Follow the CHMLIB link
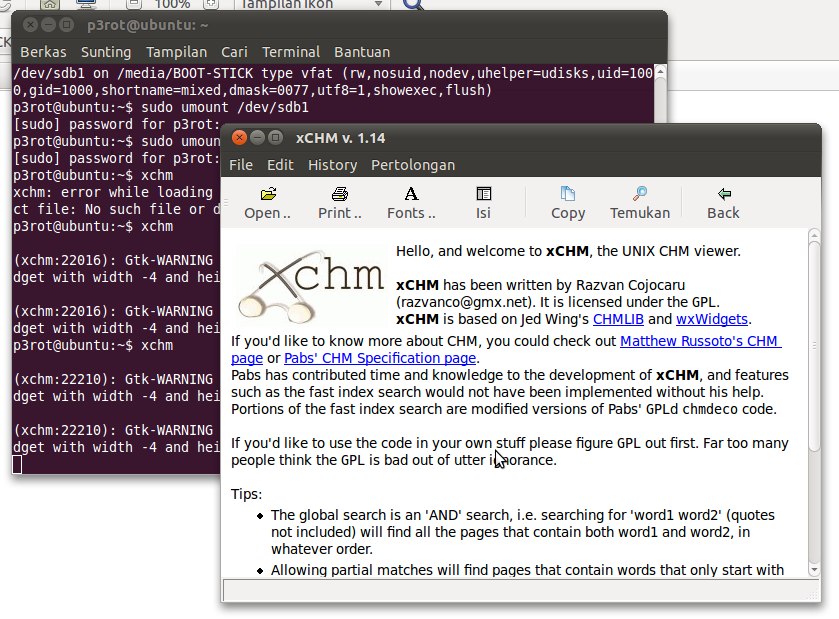 pyautogui.click(x=618, y=319)
